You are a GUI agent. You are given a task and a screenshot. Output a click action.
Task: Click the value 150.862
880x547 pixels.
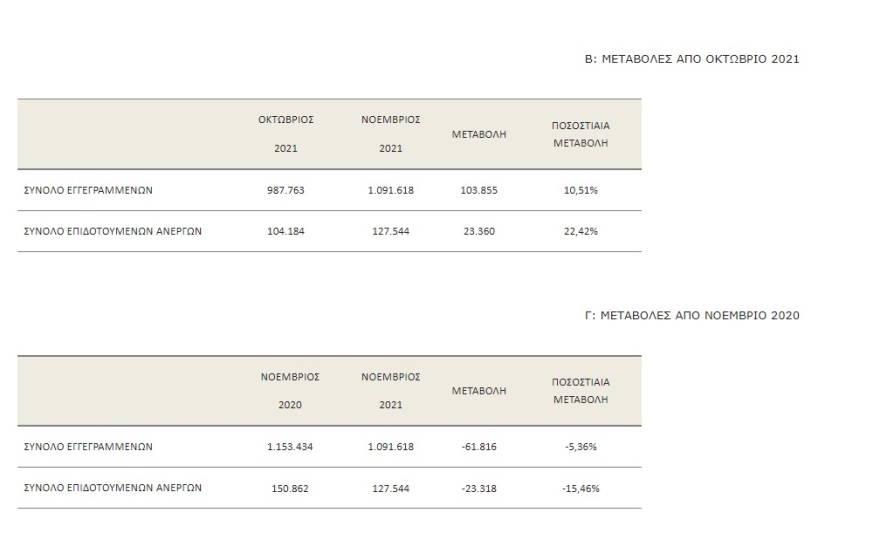pyautogui.click(x=285, y=488)
